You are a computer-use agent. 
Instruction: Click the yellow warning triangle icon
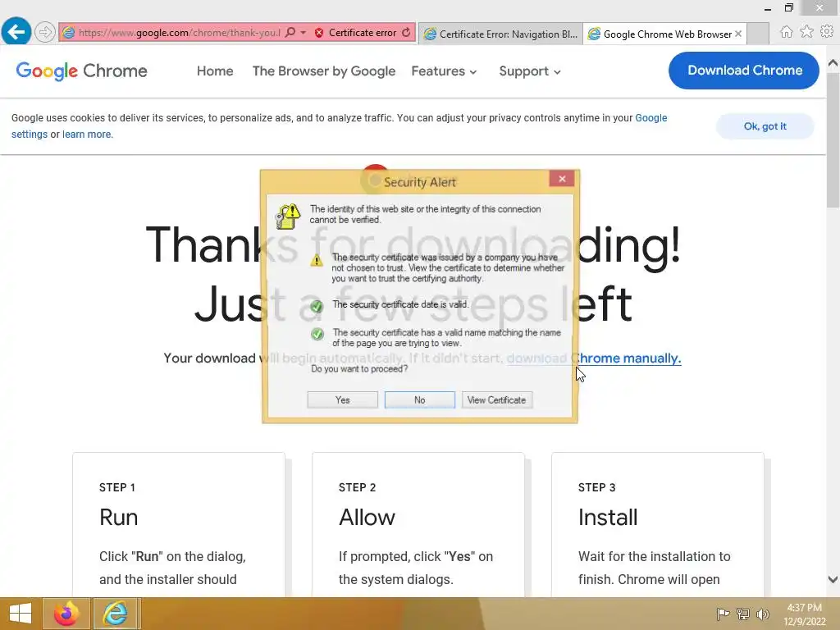(317, 260)
